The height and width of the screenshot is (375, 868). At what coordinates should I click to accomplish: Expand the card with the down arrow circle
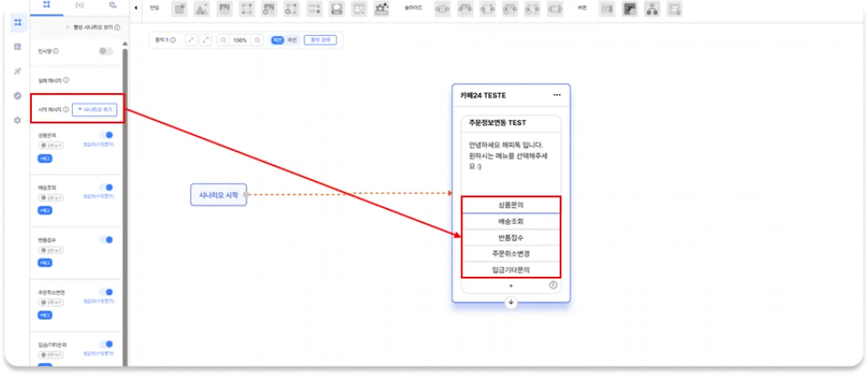[x=511, y=303]
